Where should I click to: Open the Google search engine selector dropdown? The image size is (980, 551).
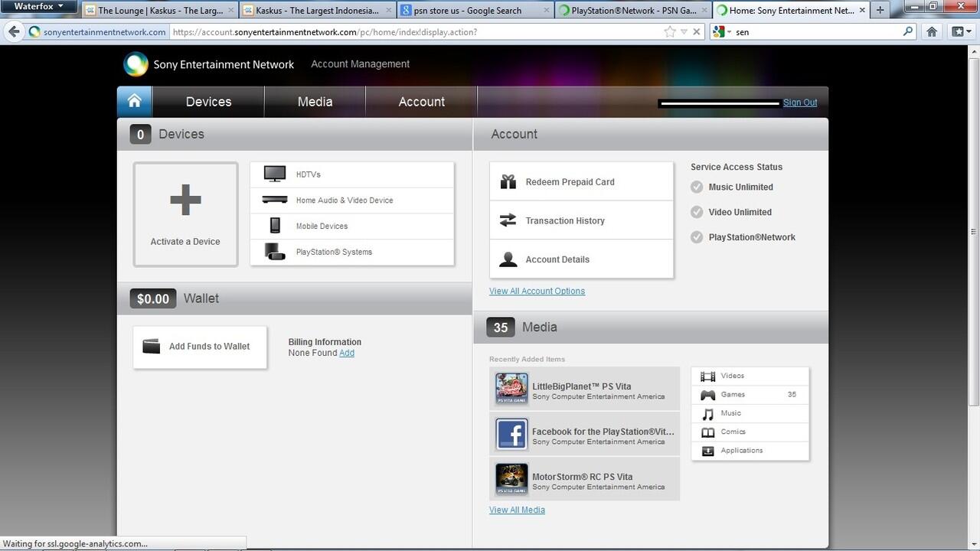(x=722, y=31)
